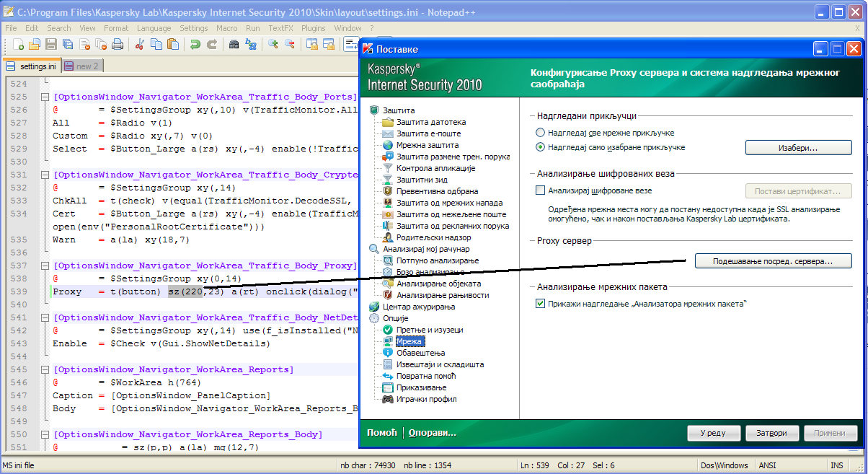Select 'Надгледај све мрежне прикључке' radio button
868x474 pixels.
click(541, 133)
